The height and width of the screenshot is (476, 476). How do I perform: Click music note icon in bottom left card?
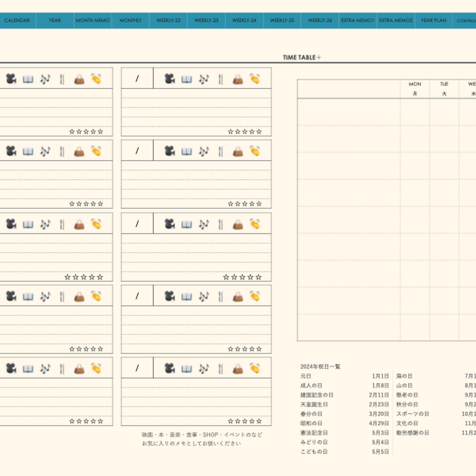coord(45,368)
